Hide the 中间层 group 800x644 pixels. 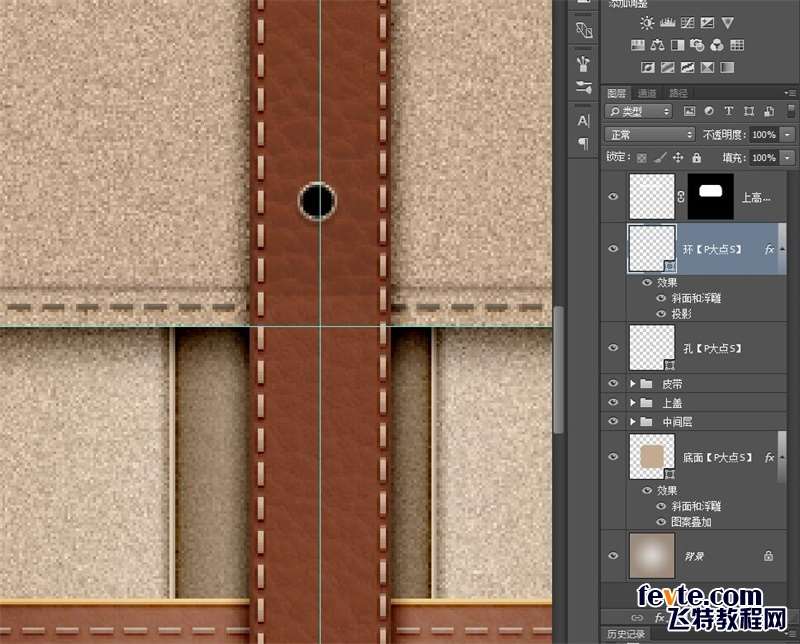pos(613,422)
